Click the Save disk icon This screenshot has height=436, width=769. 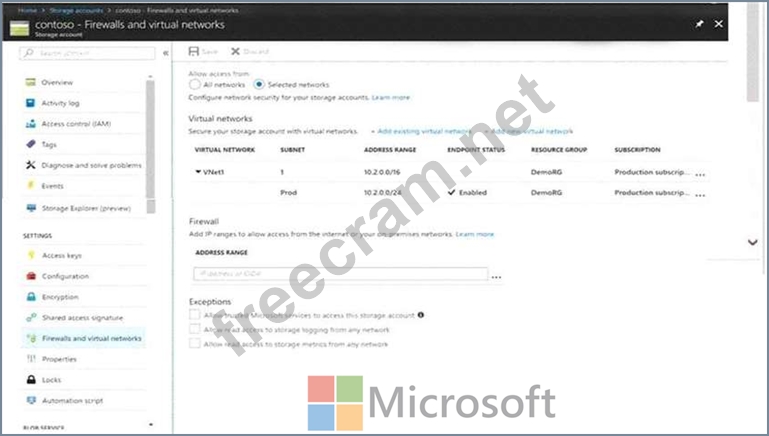194,51
